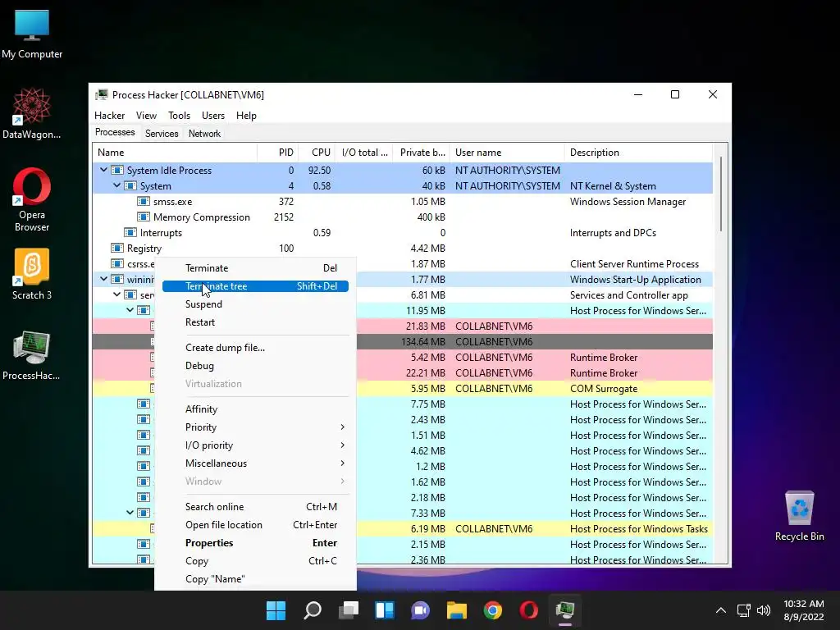Open the Users menu

pos(213,116)
